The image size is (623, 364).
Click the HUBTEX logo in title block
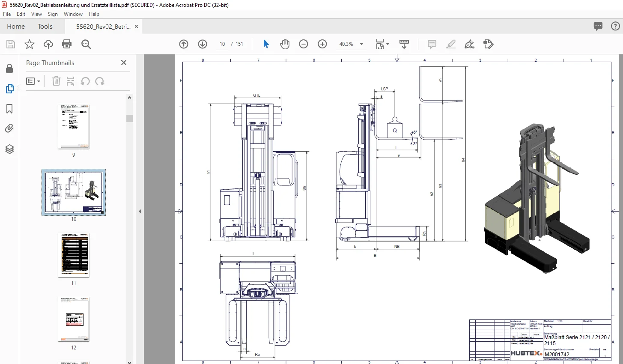(x=526, y=353)
